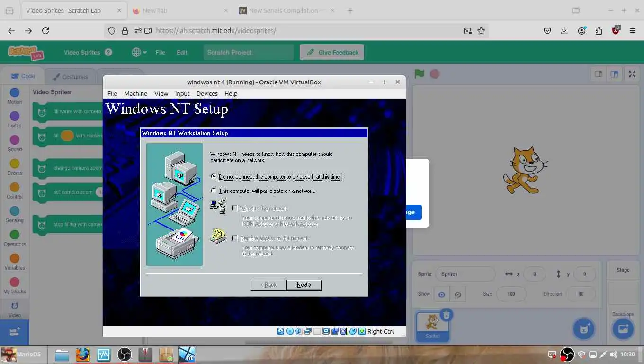The height and width of the screenshot is (364, 644).
Task: Select Do not connect this computer radio
Action: point(213,176)
